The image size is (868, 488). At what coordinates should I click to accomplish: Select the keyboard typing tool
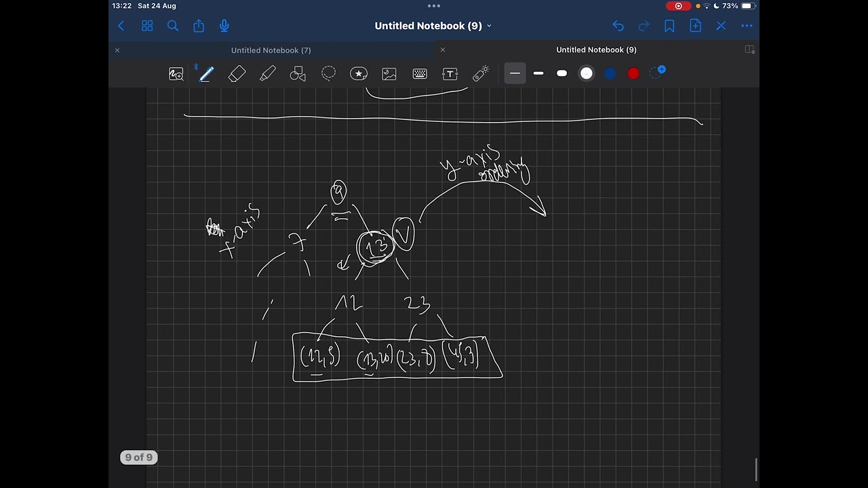(420, 74)
